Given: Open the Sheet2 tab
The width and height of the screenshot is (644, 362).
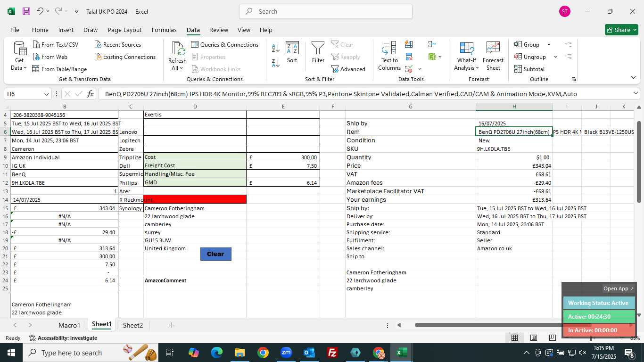Looking at the screenshot, I should [x=133, y=325].
